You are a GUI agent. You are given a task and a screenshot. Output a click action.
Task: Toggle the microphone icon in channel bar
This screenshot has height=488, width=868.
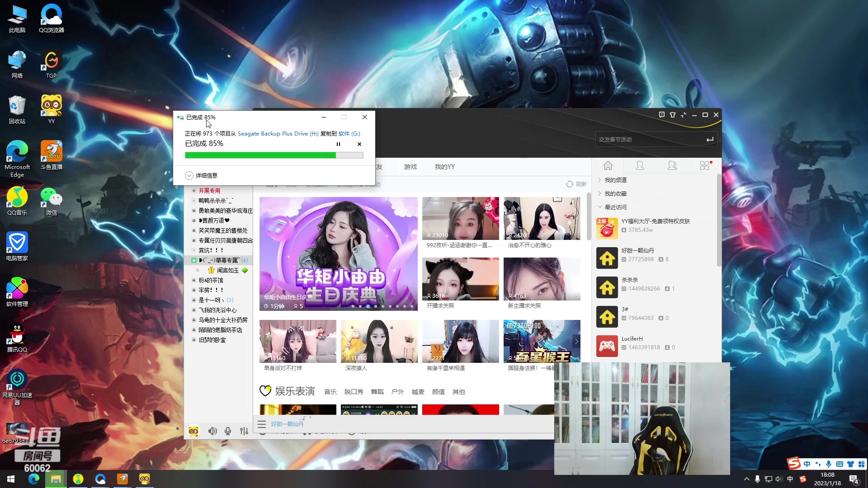(x=228, y=431)
